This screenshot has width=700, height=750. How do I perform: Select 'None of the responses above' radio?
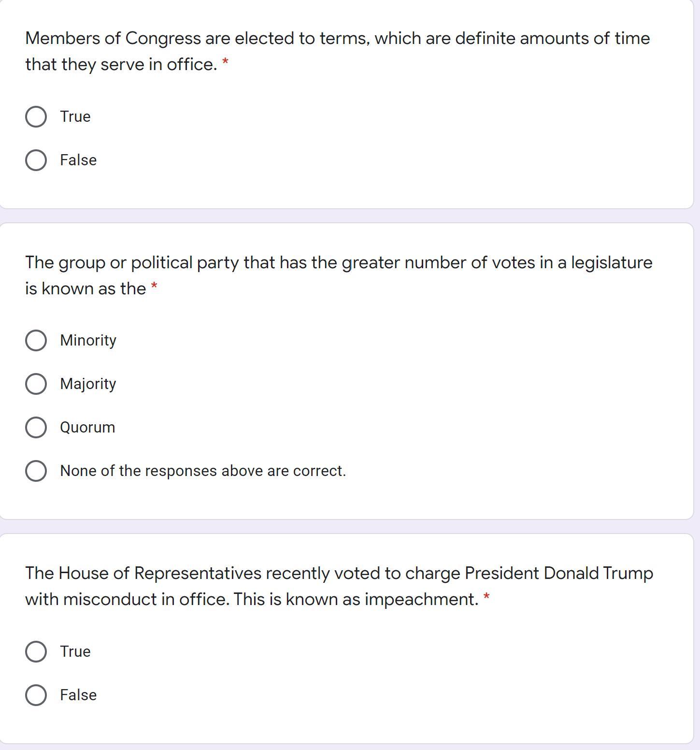36,471
